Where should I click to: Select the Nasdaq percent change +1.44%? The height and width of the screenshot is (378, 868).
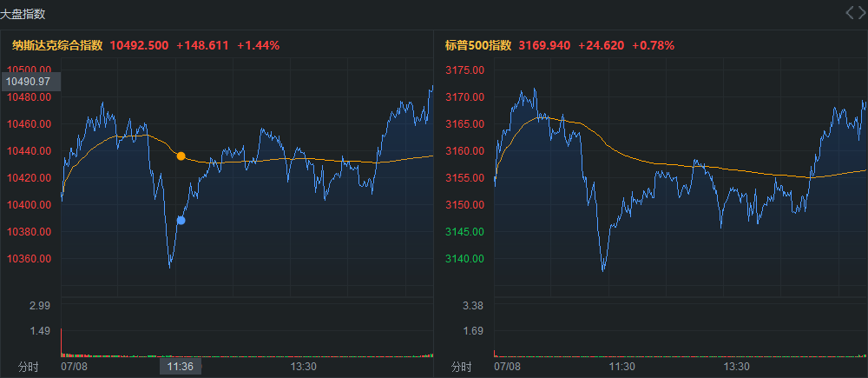point(259,45)
